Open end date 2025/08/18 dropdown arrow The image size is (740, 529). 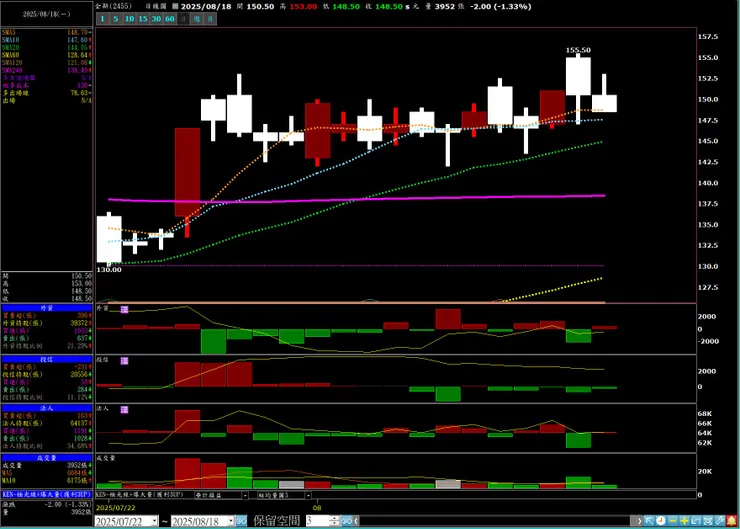(231, 521)
